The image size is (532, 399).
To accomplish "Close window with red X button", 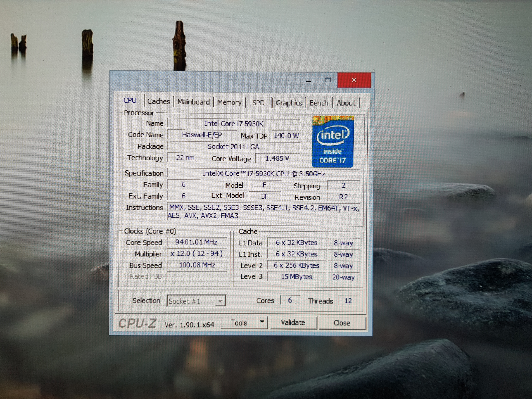I will click(x=354, y=80).
